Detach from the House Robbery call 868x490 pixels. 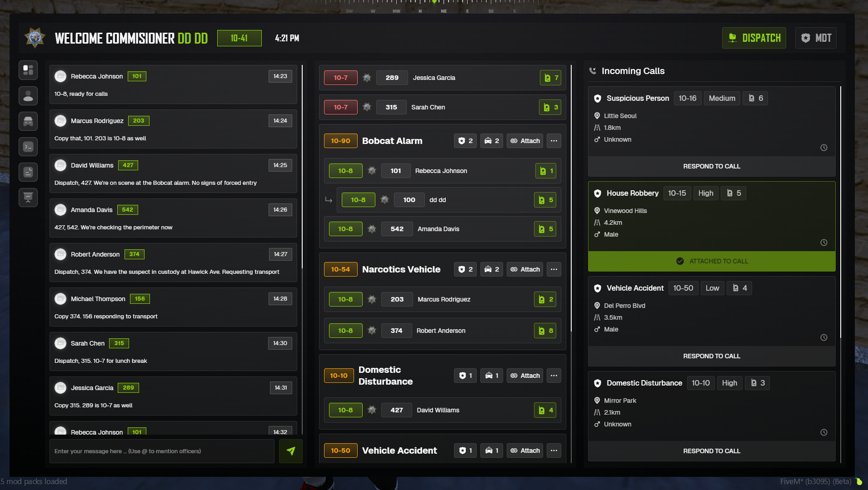(711, 261)
